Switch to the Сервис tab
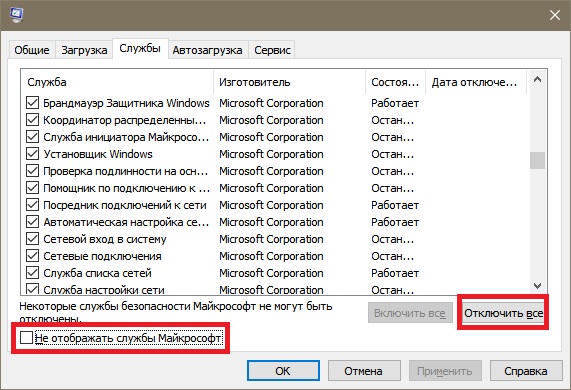 point(272,50)
